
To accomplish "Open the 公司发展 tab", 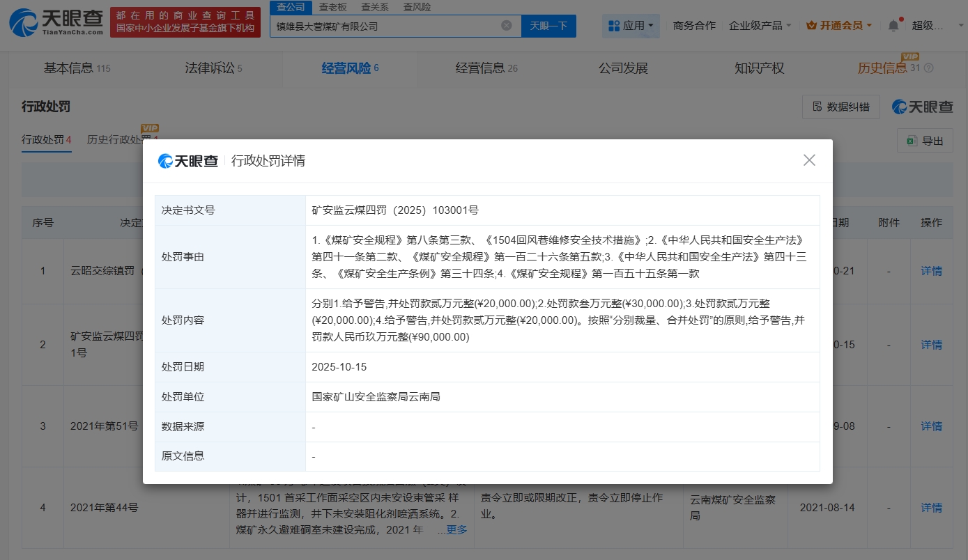I will 623,68.
